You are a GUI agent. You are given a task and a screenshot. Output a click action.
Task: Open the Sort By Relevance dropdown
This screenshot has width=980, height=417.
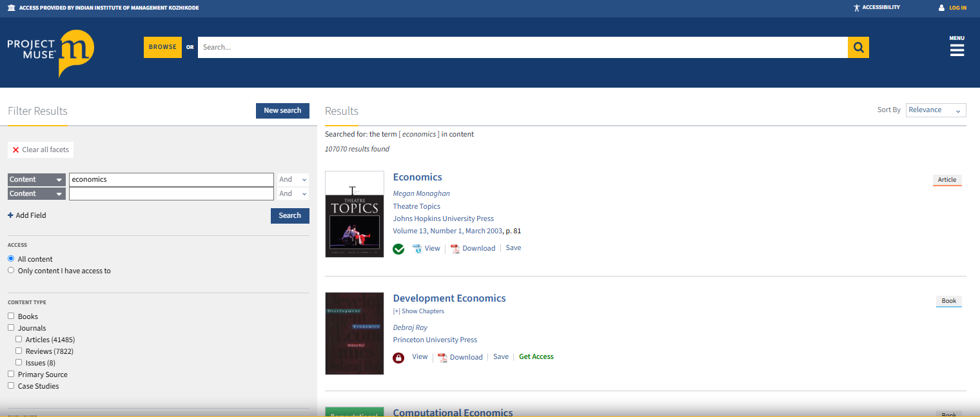tap(936, 110)
